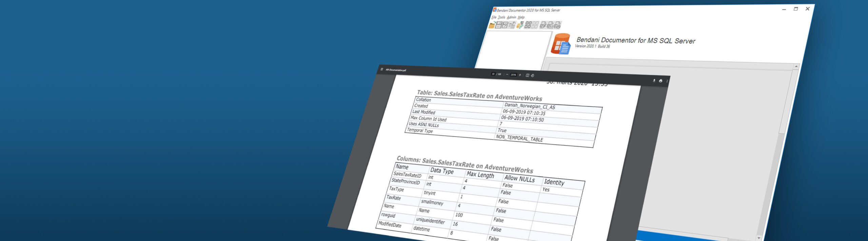Click the fit to page icon in PDF viewer
This screenshot has height=241, width=868.
527,75
